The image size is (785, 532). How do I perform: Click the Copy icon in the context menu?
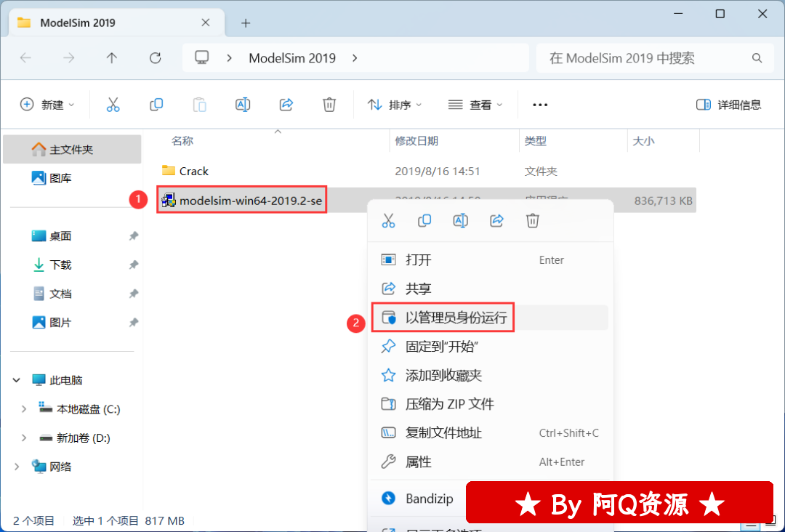[x=424, y=220]
